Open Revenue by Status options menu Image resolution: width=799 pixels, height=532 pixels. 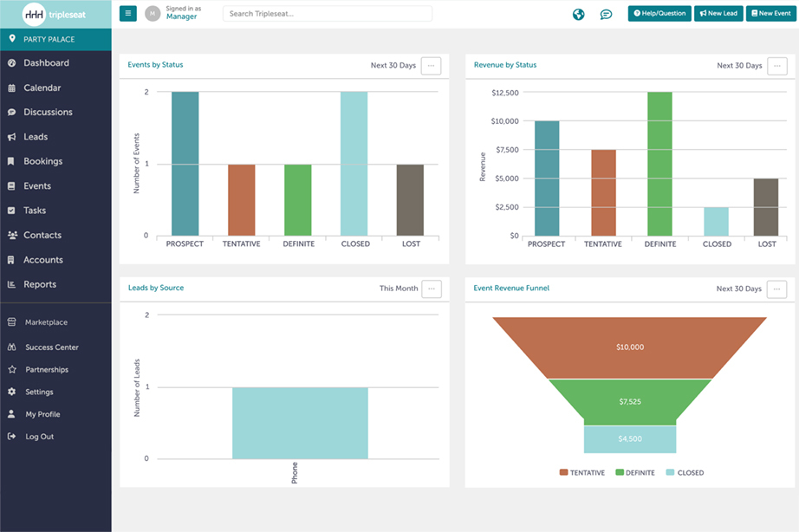(x=777, y=66)
